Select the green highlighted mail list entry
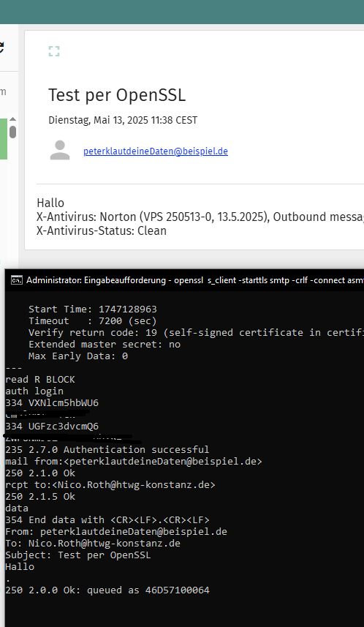 coord(4,139)
